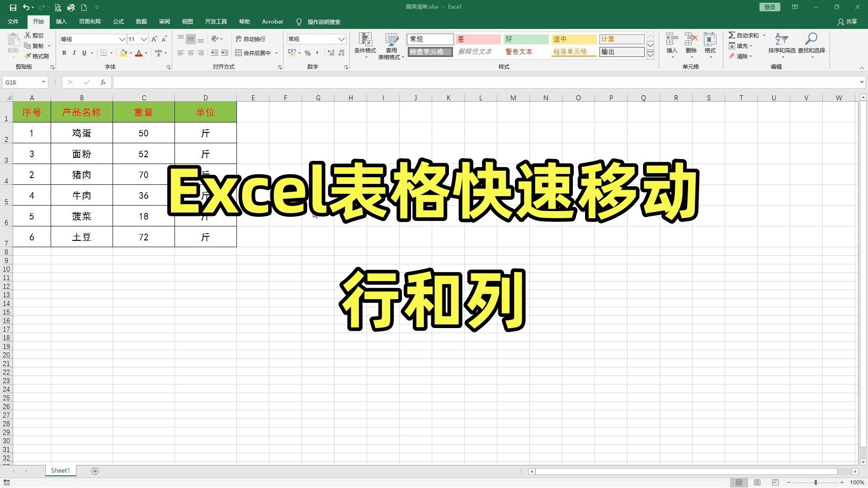The height and width of the screenshot is (488, 868).
Task: Click the Delete Cells icon
Action: click(691, 40)
